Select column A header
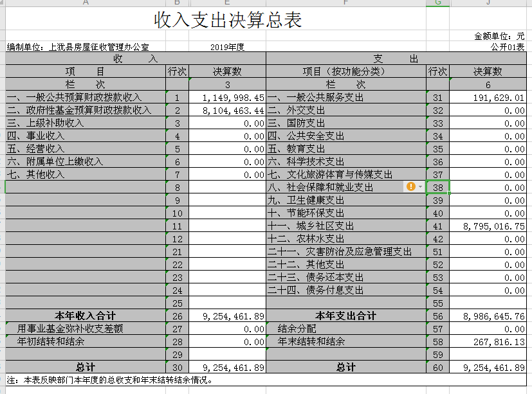Screen dimensions: 532x394 (x=86, y=3)
